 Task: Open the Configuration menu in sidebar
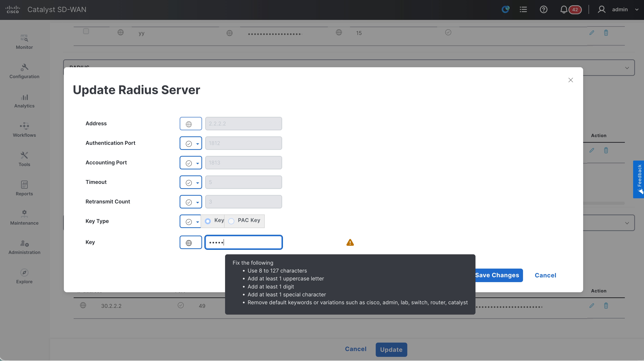click(24, 71)
